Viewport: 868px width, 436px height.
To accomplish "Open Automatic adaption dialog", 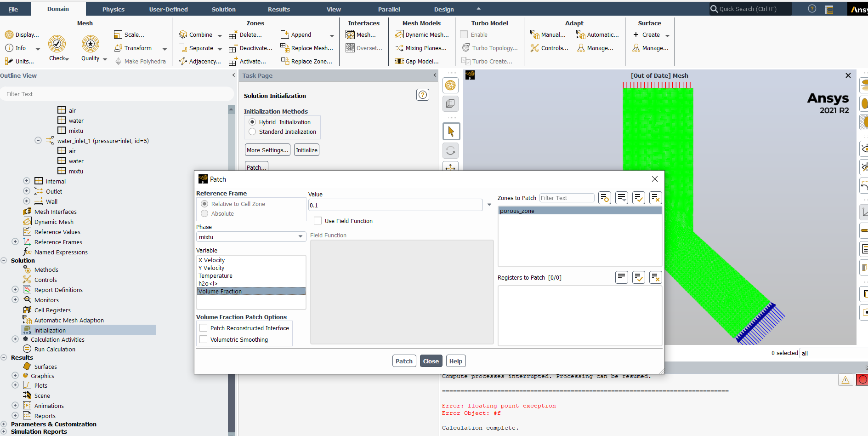I will (x=598, y=34).
